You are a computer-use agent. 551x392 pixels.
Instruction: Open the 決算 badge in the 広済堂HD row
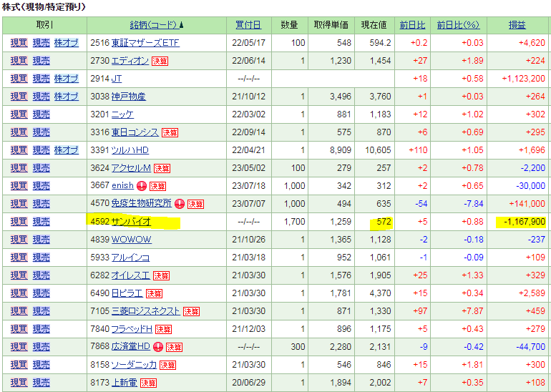point(174,348)
